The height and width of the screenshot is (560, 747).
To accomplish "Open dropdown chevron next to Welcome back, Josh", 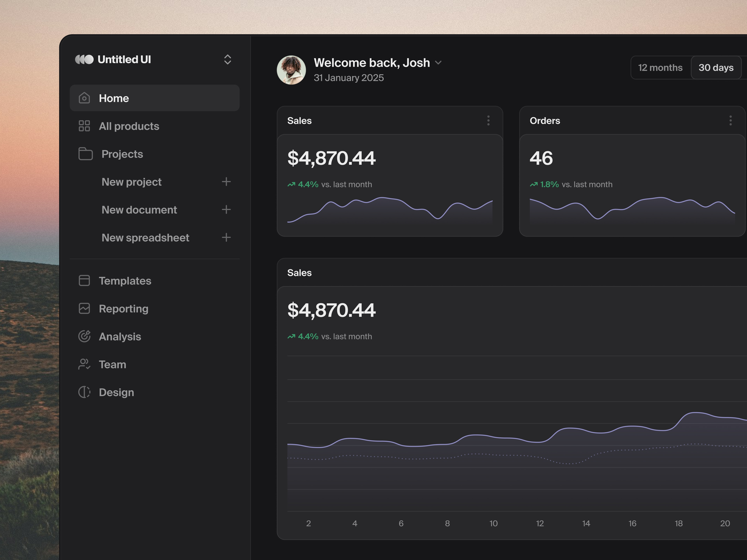I will click(438, 63).
